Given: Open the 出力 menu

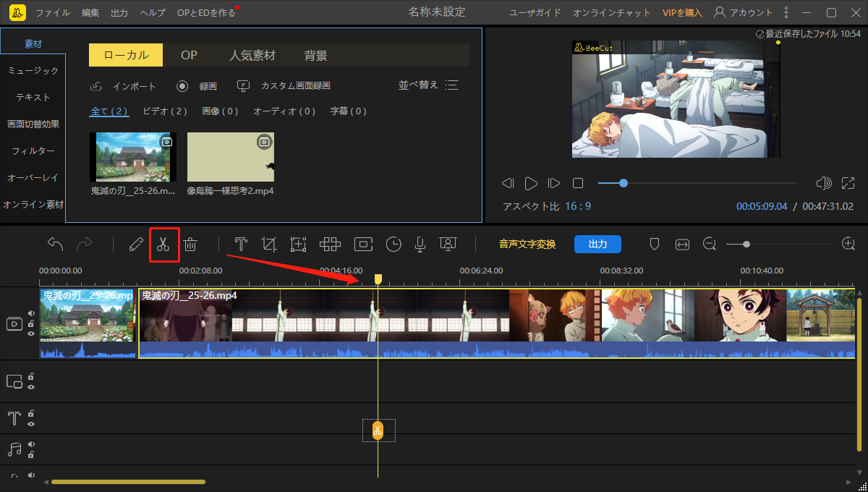Looking at the screenshot, I should click(119, 13).
